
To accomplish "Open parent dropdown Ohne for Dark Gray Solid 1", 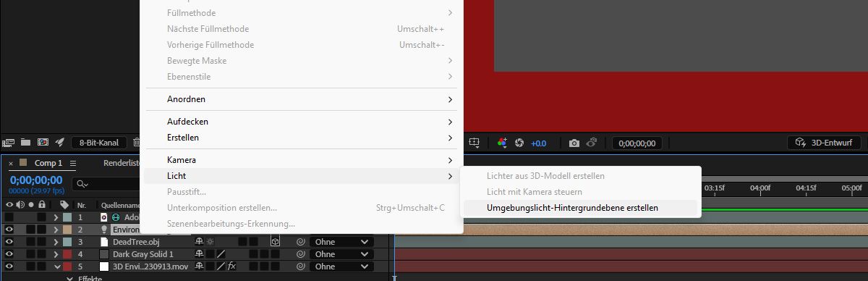I will [341, 254].
